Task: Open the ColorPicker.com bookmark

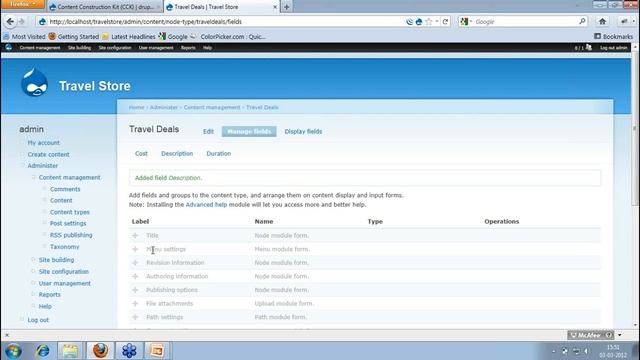Action: click(x=228, y=36)
